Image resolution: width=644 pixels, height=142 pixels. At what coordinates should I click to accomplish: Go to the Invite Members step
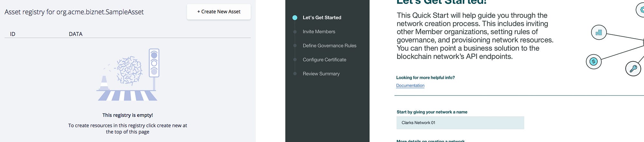319,32
